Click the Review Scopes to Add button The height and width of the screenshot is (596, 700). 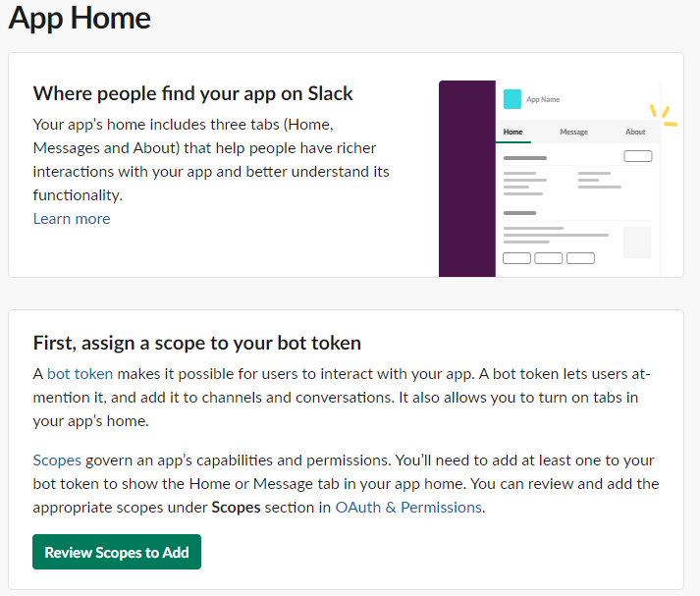point(117,552)
